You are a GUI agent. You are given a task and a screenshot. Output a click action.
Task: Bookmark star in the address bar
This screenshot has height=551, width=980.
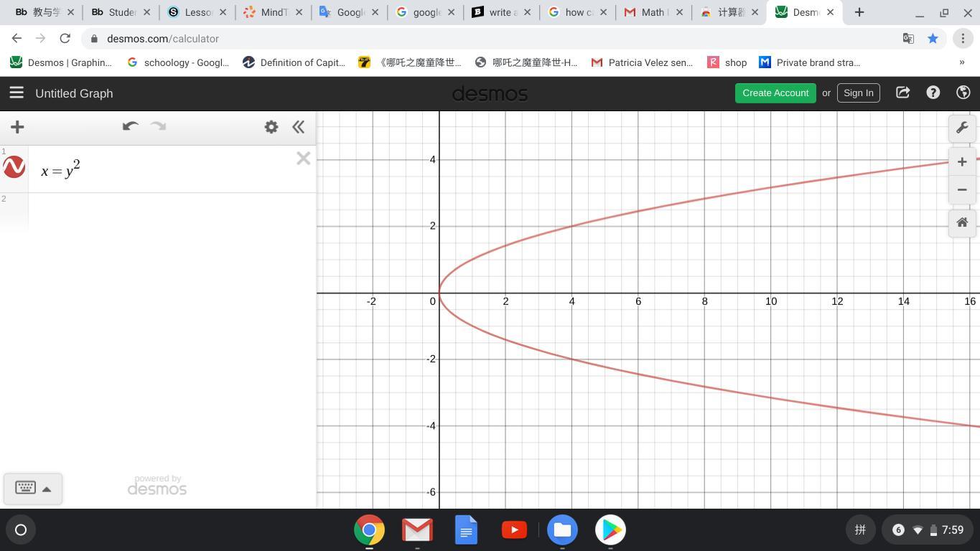[x=933, y=39]
